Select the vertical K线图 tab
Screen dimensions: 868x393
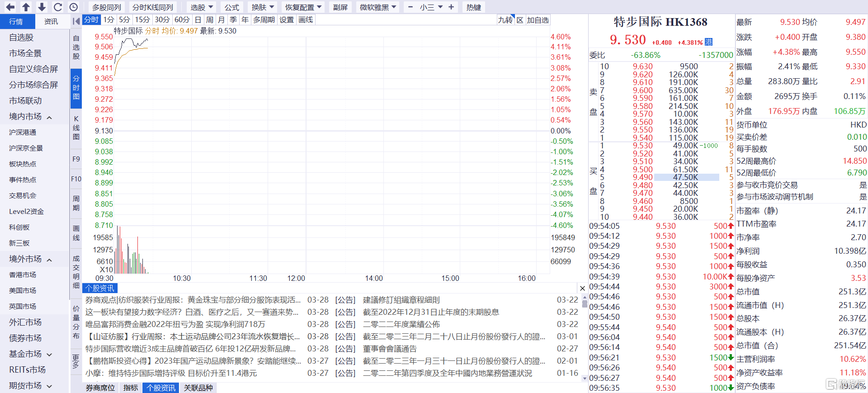click(76, 128)
